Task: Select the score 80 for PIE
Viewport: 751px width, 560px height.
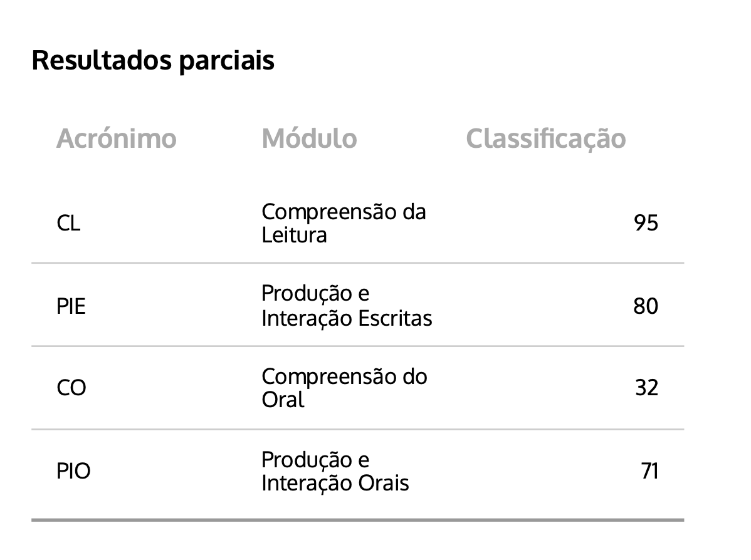Action: pos(646,306)
